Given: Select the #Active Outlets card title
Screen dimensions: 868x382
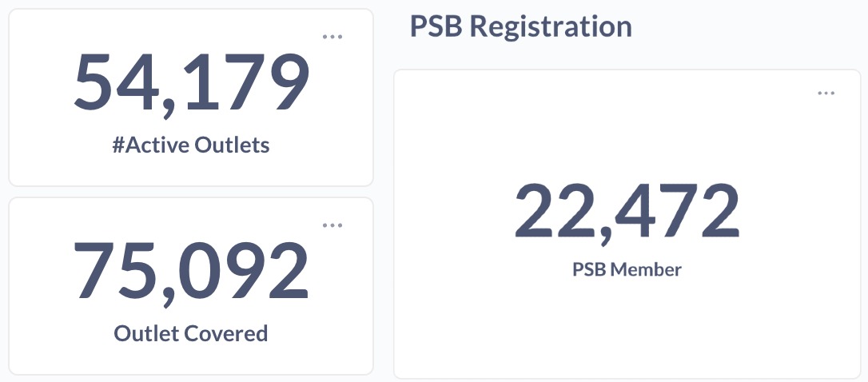Looking at the screenshot, I should click(191, 145).
